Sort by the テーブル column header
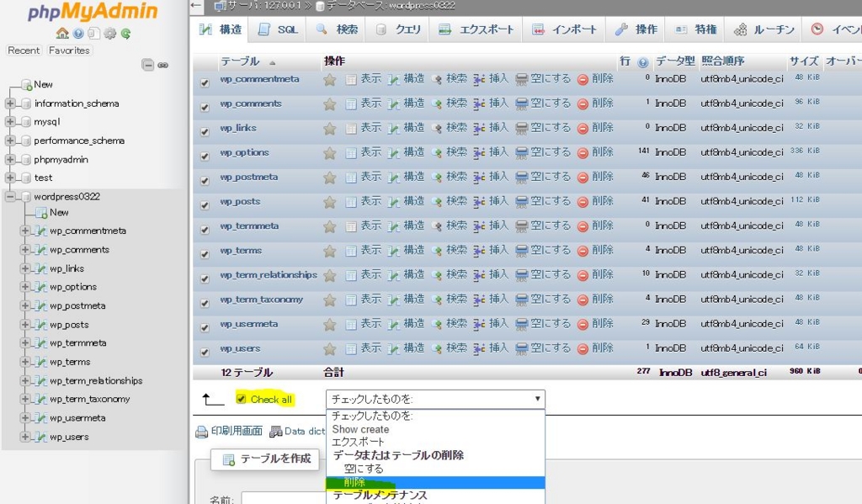 240,61
